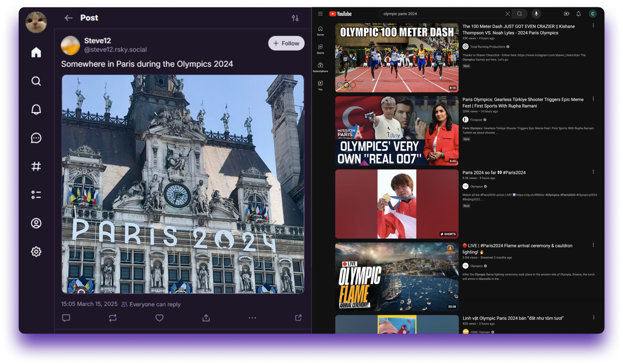
Task: Click the YouTube search field with olympic paris 2024
Action: (x=441, y=14)
